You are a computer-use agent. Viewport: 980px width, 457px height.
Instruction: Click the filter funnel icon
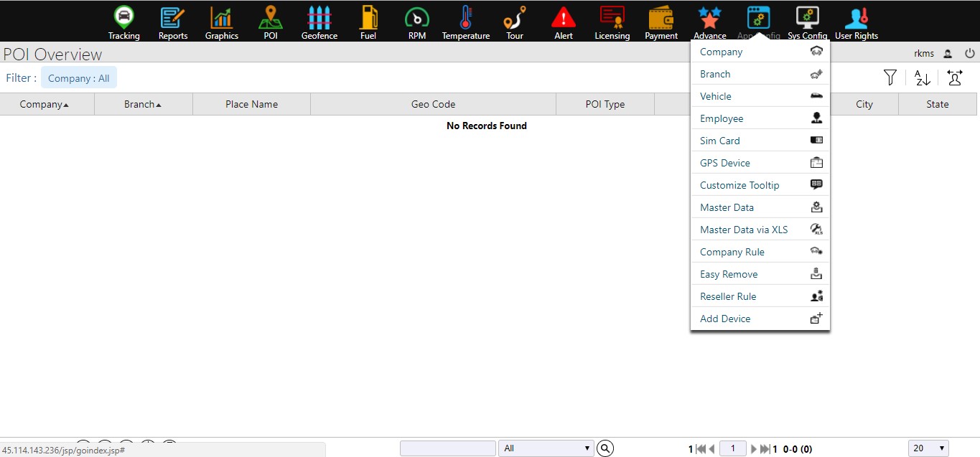tap(890, 77)
